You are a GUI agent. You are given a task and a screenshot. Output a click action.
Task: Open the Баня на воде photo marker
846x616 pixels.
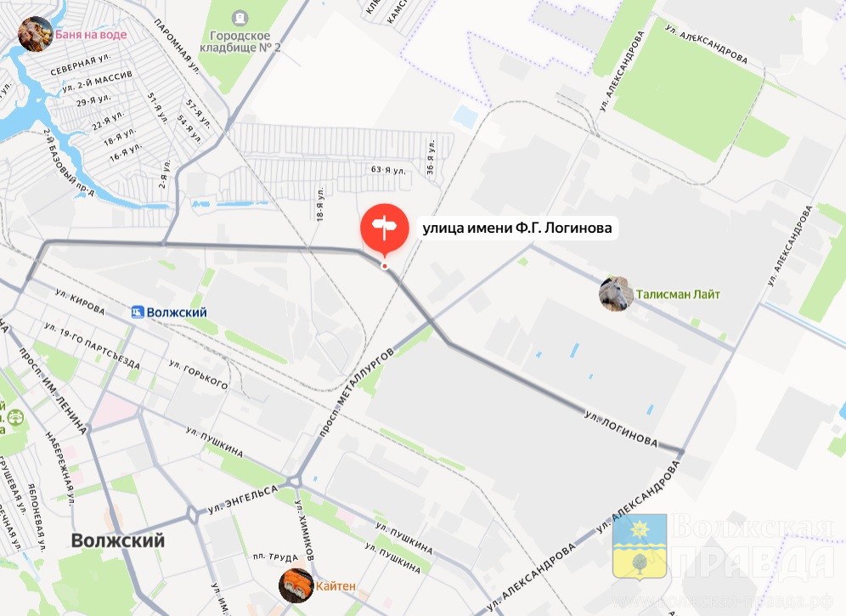pos(35,34)
